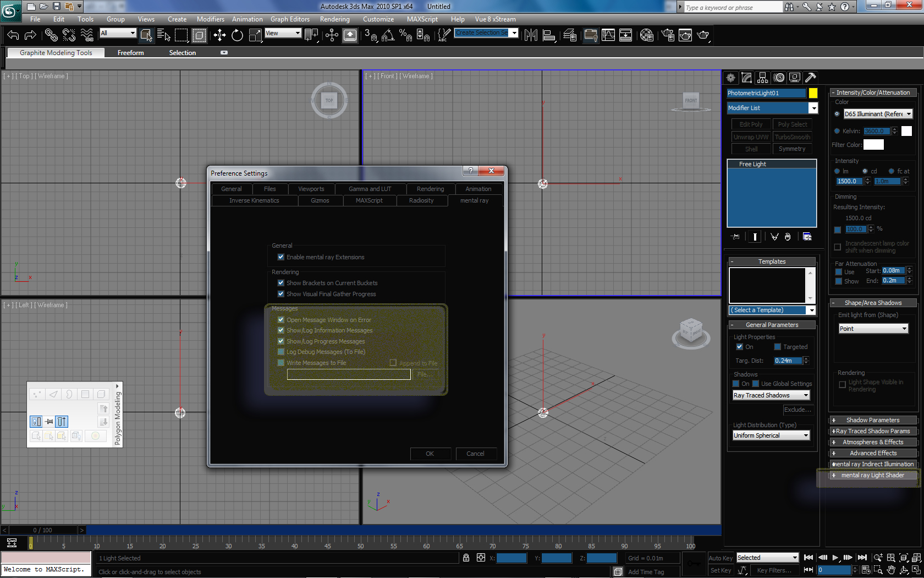
Task: Switch to the Hierarchy command panel
Action: (x=762, y=78)
